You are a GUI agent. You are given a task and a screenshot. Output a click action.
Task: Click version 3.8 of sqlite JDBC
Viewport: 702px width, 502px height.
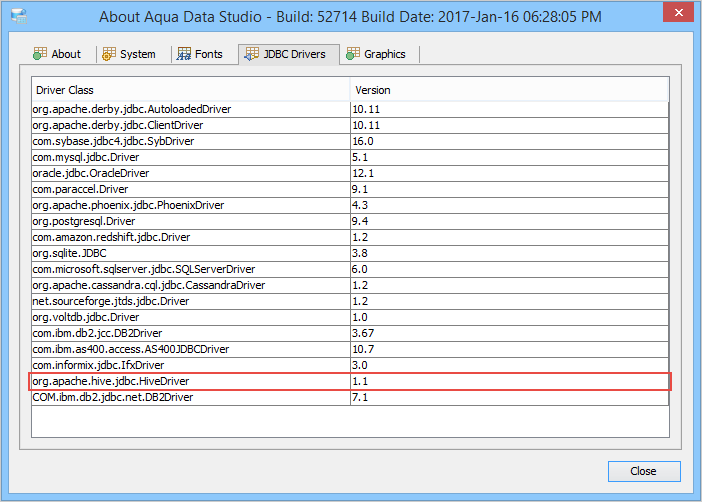360,253
